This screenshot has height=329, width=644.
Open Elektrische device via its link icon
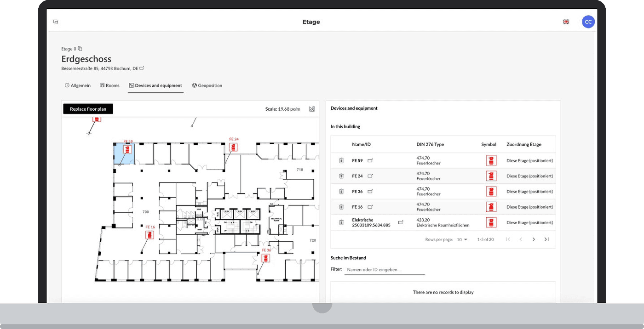401,222
